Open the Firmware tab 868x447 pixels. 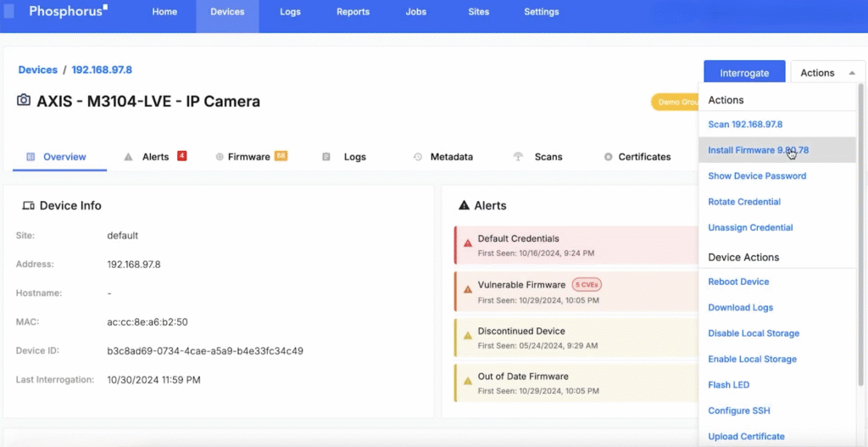[x=248, y=157]
